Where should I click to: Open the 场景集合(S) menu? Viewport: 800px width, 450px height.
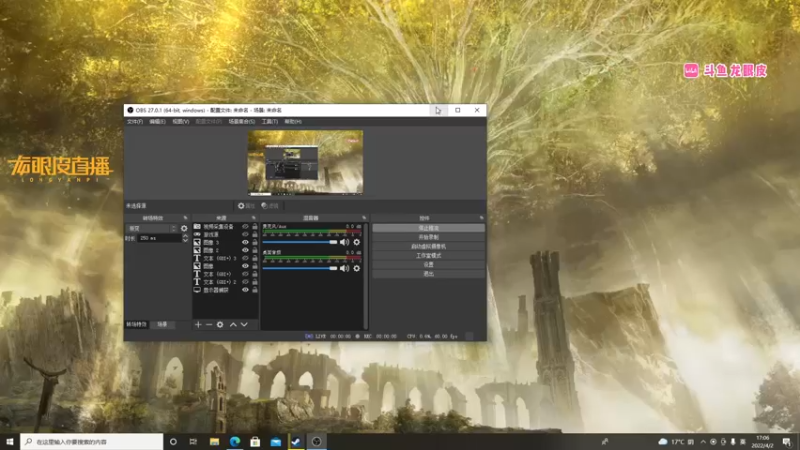[x=241, y=122]
